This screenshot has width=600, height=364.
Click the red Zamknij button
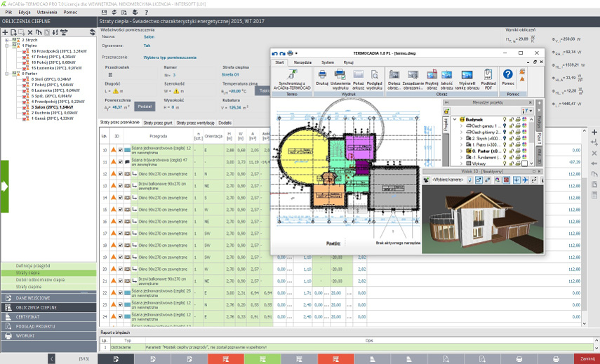point(587,358)
